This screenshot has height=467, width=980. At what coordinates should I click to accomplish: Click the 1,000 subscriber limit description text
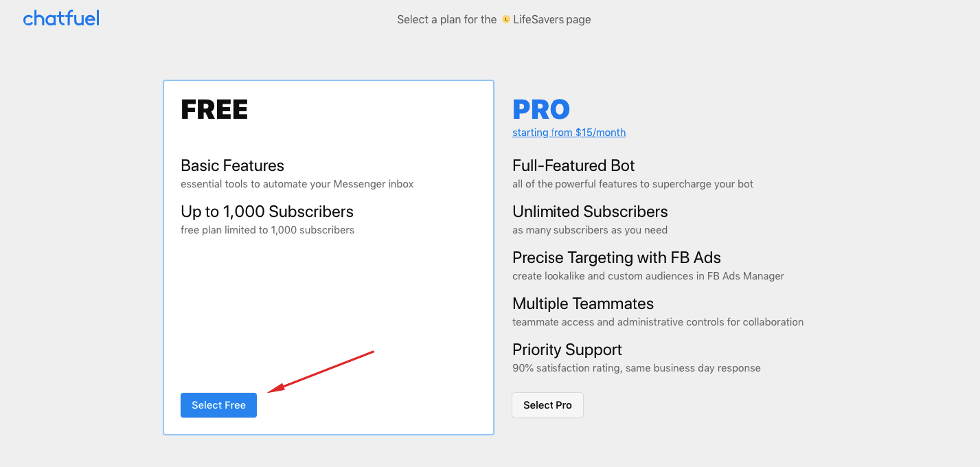tap(267, 229)
